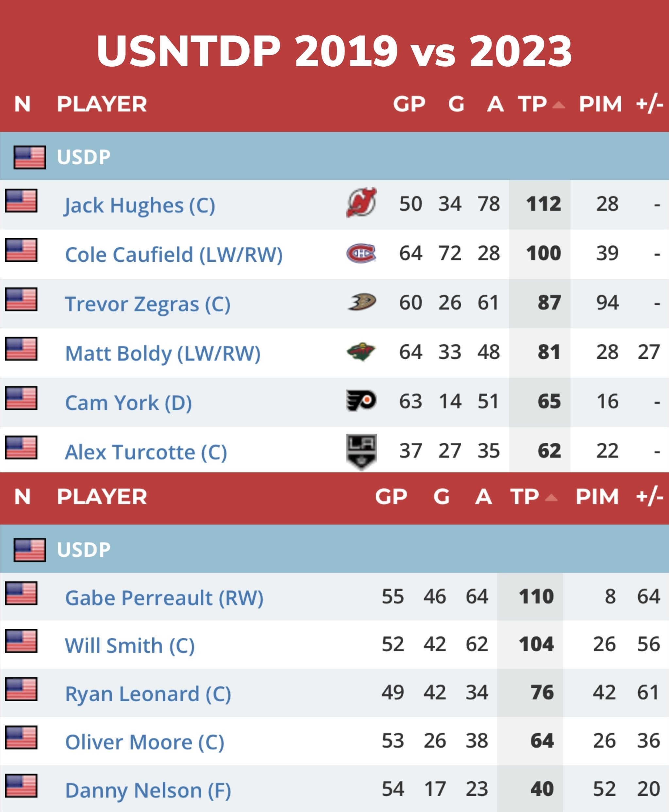Sort the bottom table by PIM column
The image size is (669, 812).
[596, 497]
